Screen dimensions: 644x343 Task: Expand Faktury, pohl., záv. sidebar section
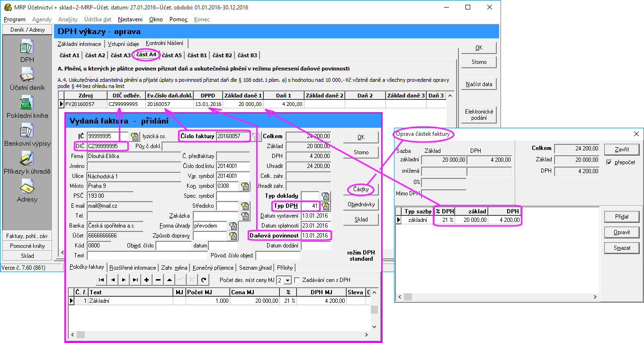pos(27,236)
